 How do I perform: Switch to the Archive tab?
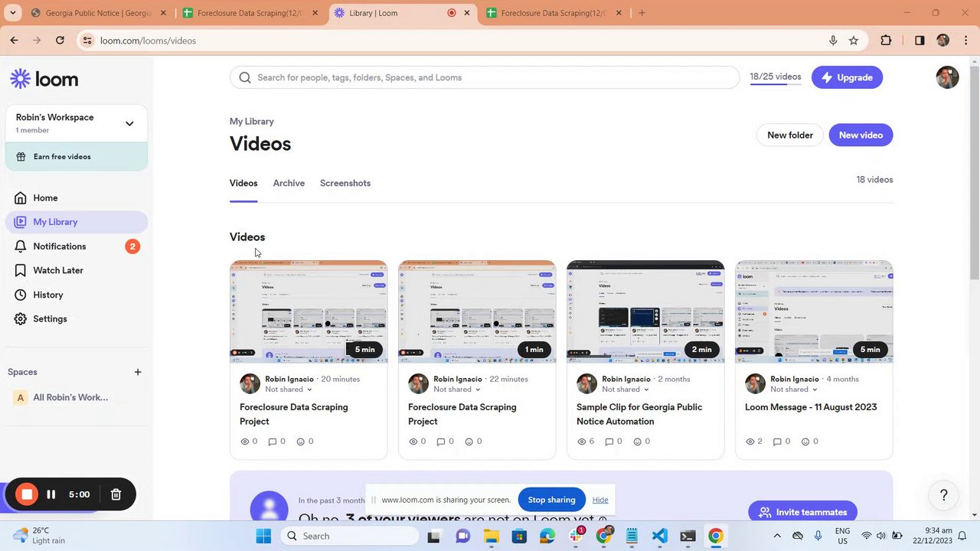289,183
